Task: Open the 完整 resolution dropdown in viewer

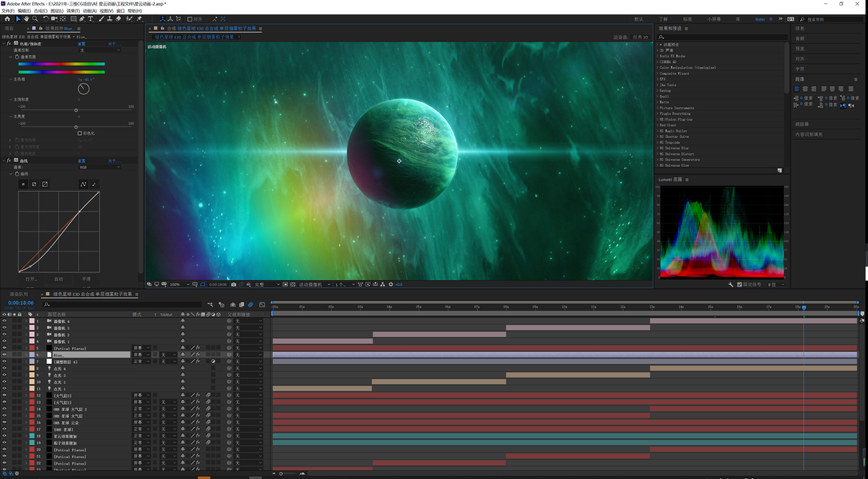Action: (x=266, y=285)
